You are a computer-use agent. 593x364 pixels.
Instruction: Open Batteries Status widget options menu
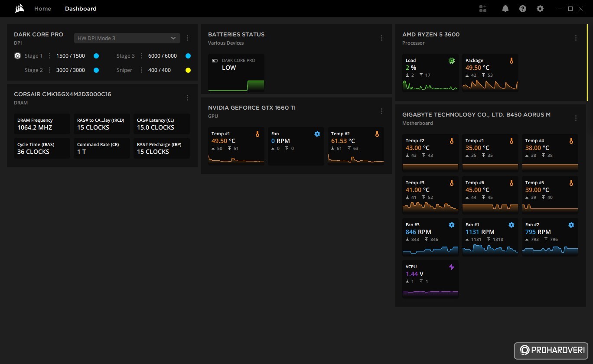pyautogui.click(x=381, y=38)
